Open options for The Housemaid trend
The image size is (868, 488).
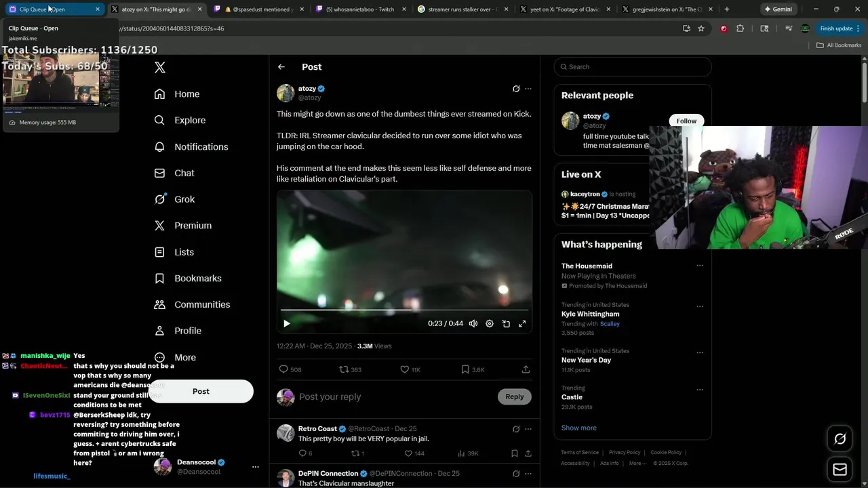click(700, 266)
